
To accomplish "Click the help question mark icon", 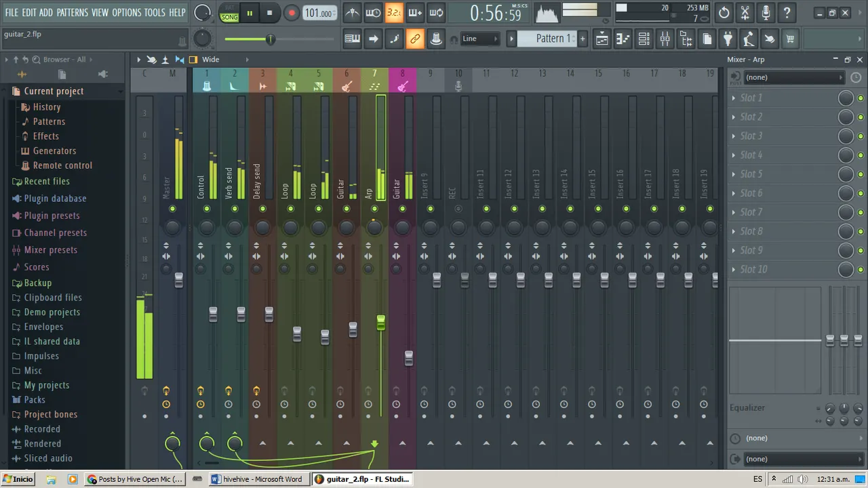I will [787, 13].
